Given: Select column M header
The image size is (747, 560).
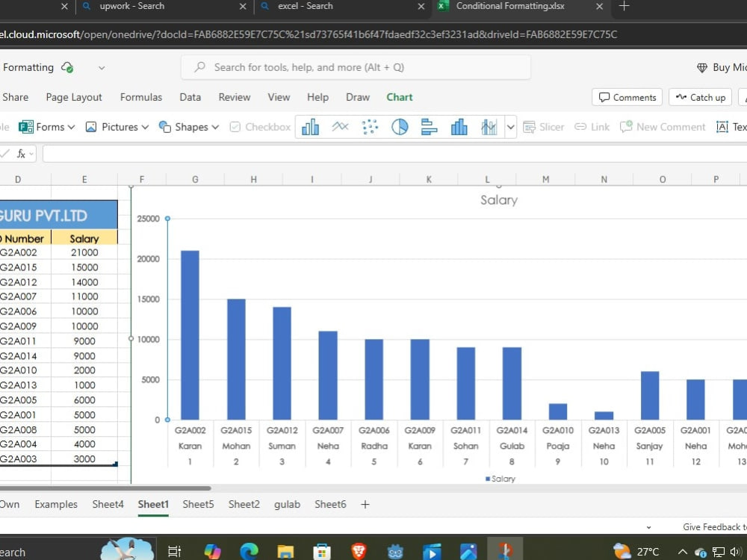Looking at the screenshot, I should pos(545,179).
